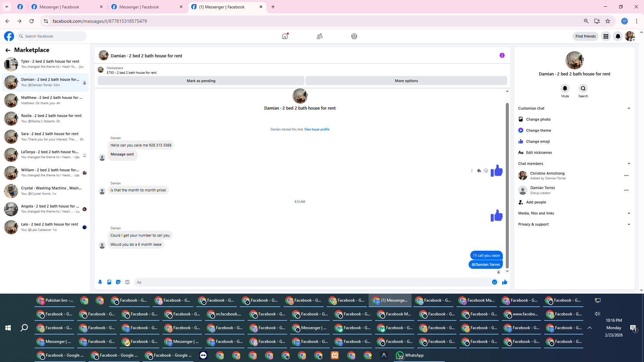The width and height of the screenshot is (644, 362).
Task: Open the sticker picker icon
Action: click(118, 282)
